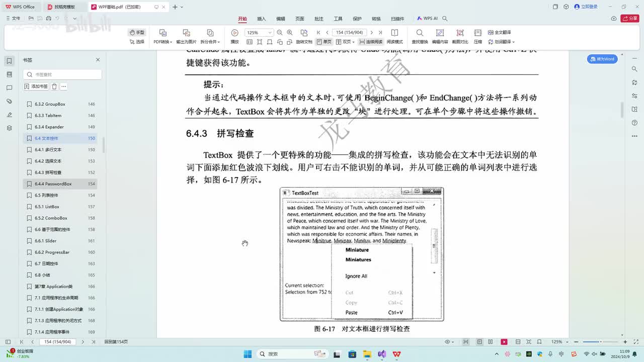Open quick access toolbar more arrow
644x362 pixels.
pos(75,19)
